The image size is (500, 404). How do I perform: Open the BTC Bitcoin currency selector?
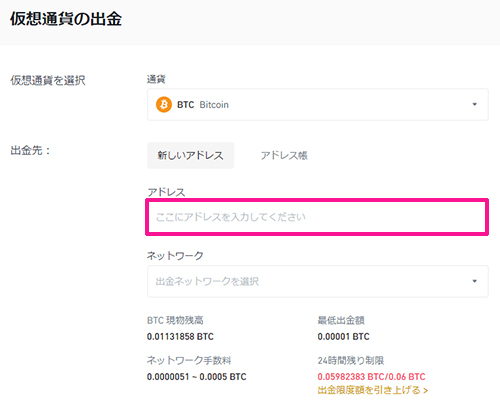(x=318, y=105)
